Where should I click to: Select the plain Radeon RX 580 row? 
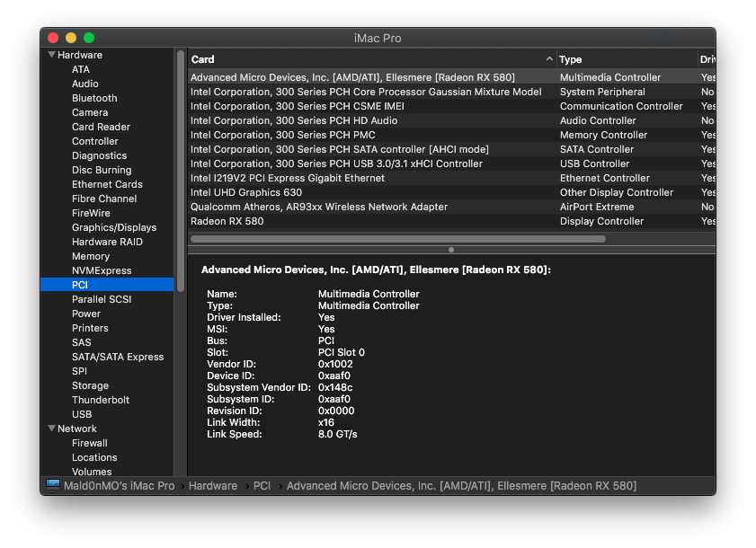tap(451, 221)
